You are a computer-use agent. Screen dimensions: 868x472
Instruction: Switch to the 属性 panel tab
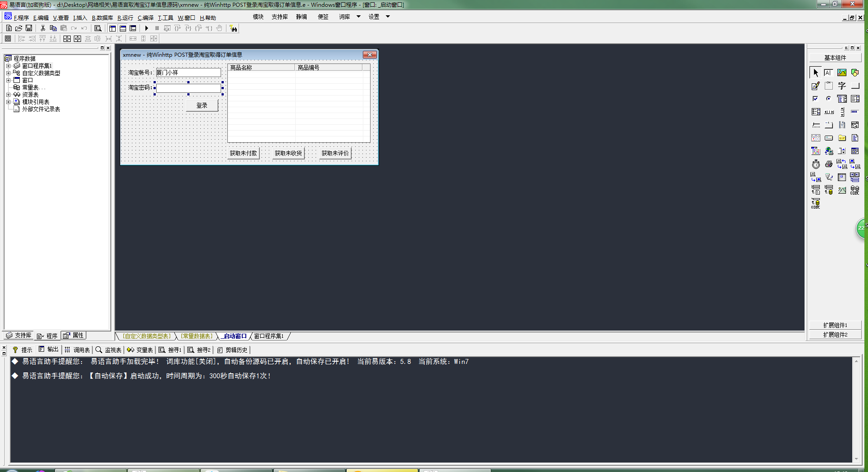pyautogui.click(x=73, y=336)
